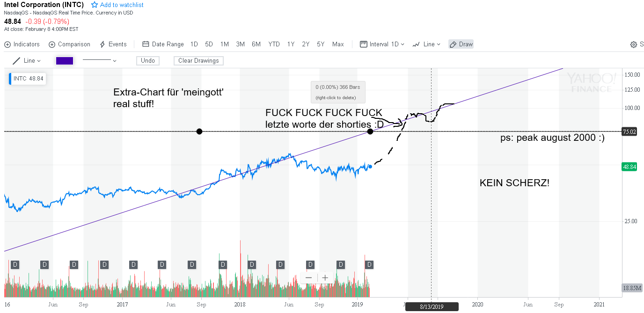Open the Indicators panel
The height and width of the screenshot is (313, 644).
[x=22, y=44]
